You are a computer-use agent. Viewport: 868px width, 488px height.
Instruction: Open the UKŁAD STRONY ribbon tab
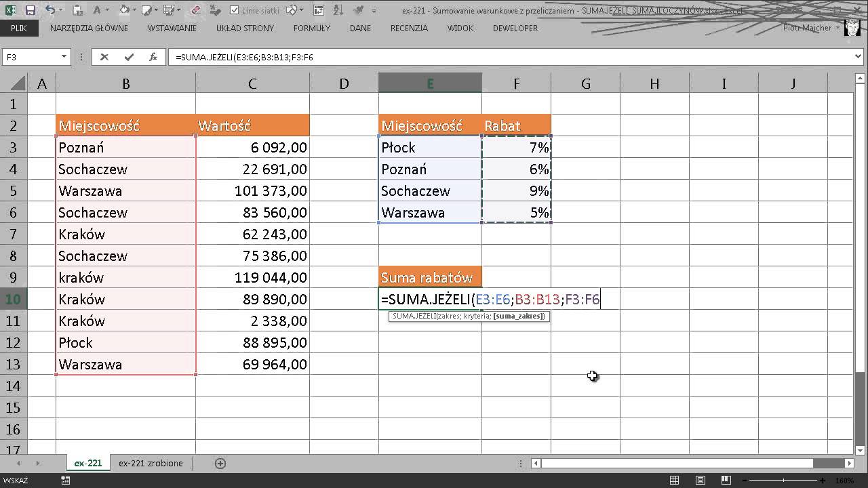tap(245, 28)
